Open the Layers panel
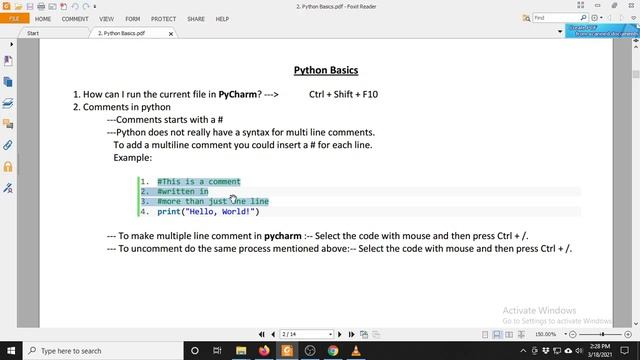The height and width of the screenshot is (360, 640). 8,103
